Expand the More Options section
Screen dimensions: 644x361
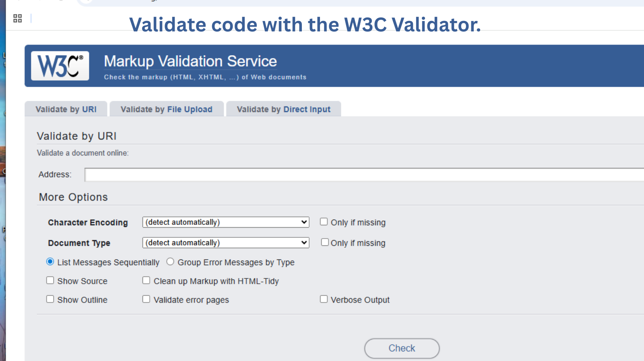(x=73, y=197)
